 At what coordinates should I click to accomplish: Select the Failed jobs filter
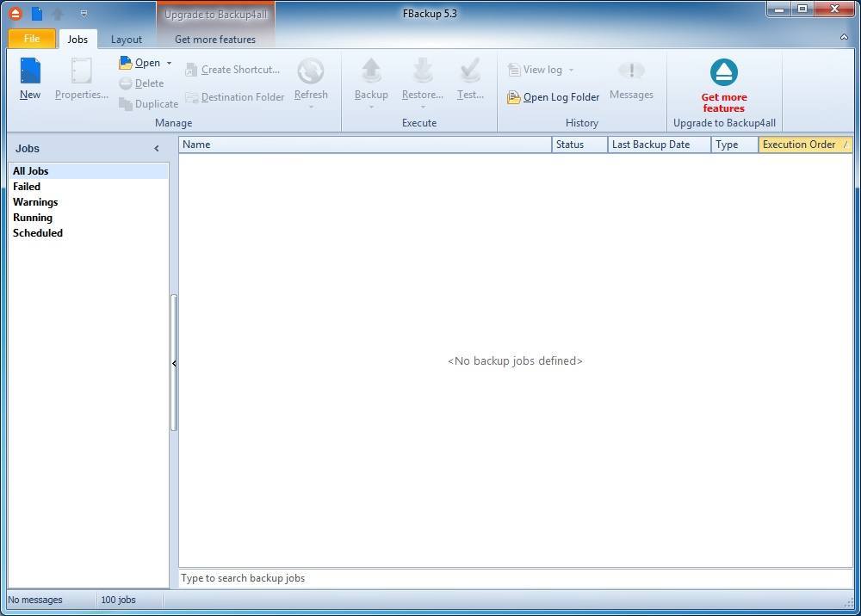click(89, 187)
